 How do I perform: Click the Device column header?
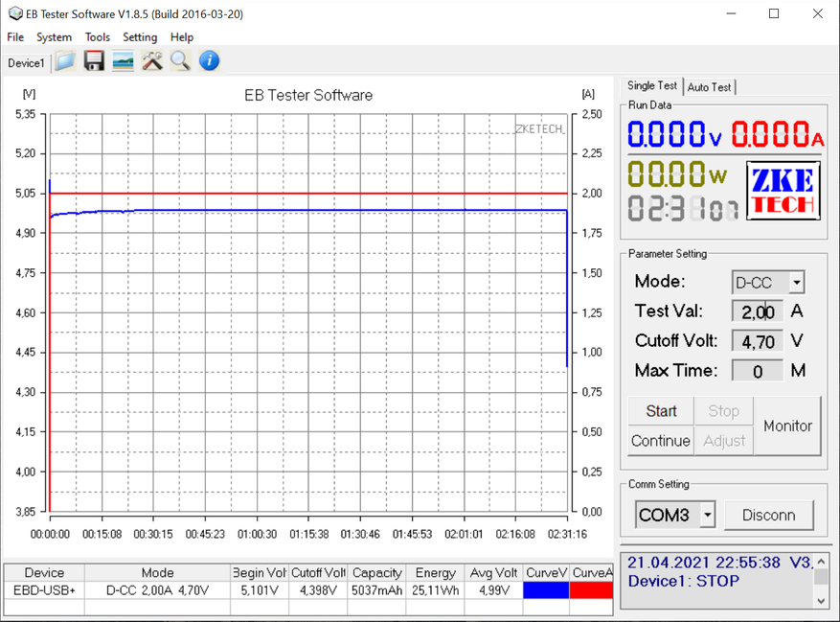pyautogui.click(x=44, y=573)
